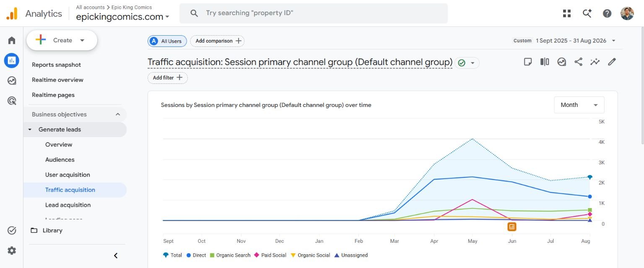Image resolution: width=644 pixels, height=268 pixels.
Task: Click the All Users segment chip
Action: [x=167, y=41]
